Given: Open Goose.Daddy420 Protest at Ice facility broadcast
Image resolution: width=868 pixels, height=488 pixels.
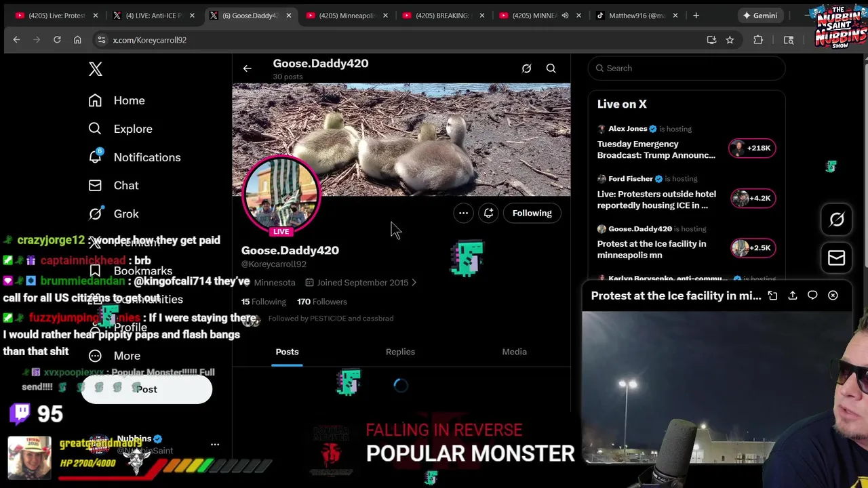Looking at the screenshot, I should tap(652, 249).
